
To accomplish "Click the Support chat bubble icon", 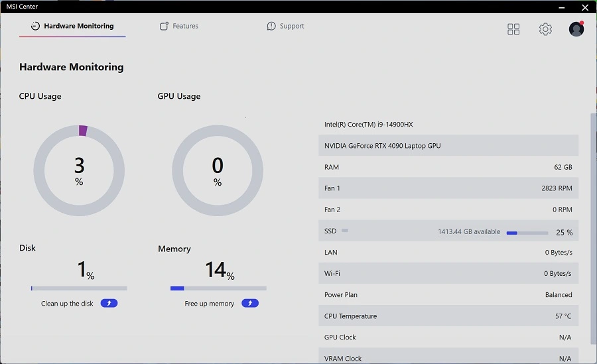I will [271, 27].
